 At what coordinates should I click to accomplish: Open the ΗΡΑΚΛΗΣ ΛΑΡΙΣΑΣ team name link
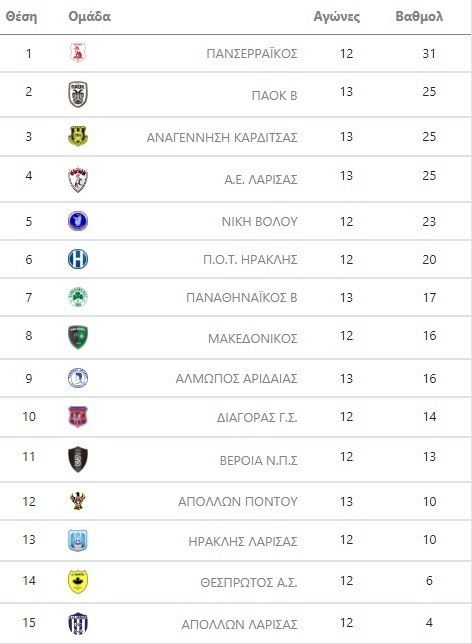coord(243,541)
